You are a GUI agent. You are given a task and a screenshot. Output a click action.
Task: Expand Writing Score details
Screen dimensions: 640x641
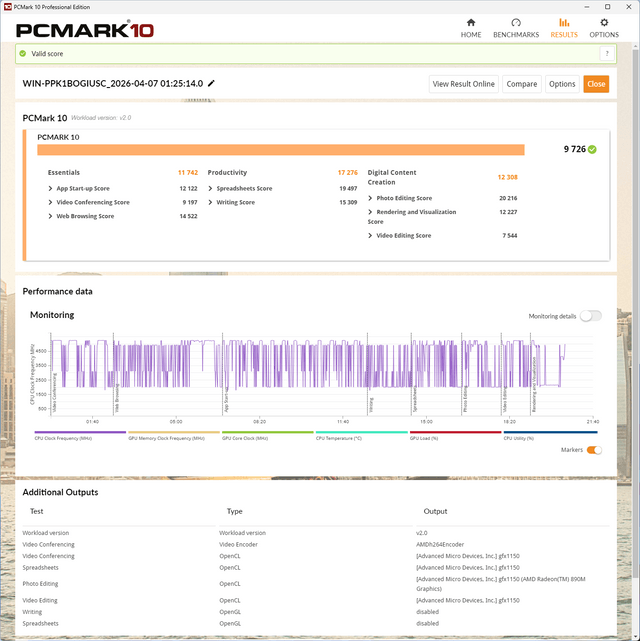210,202
